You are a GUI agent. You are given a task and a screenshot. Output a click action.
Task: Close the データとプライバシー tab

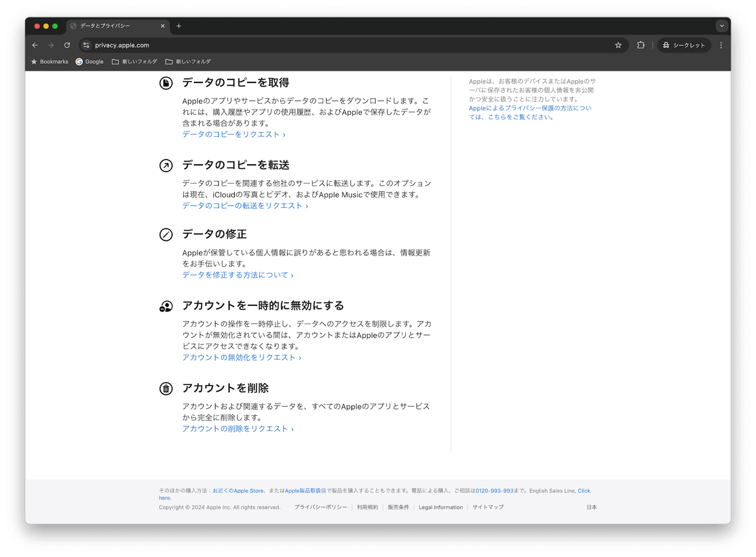point(162,26)
